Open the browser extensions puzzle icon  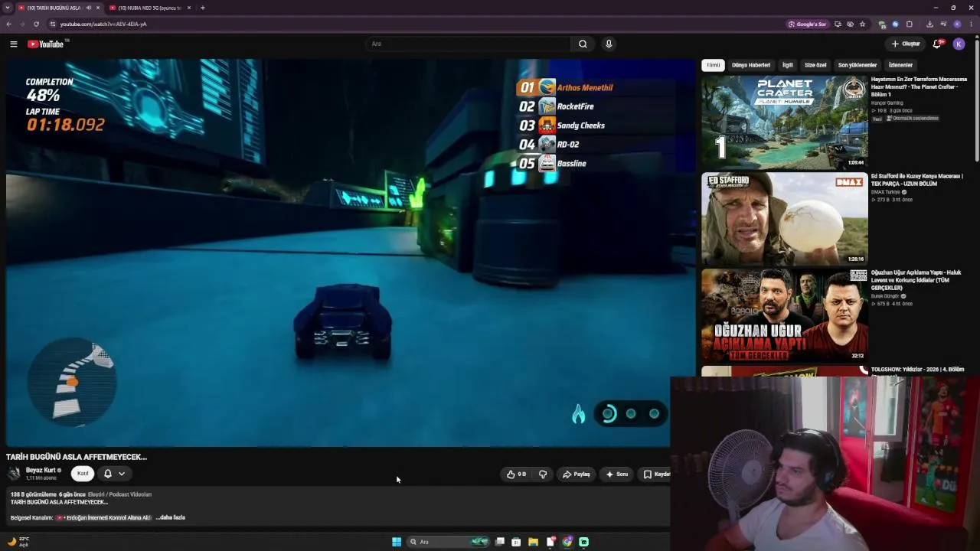(909, 24)
